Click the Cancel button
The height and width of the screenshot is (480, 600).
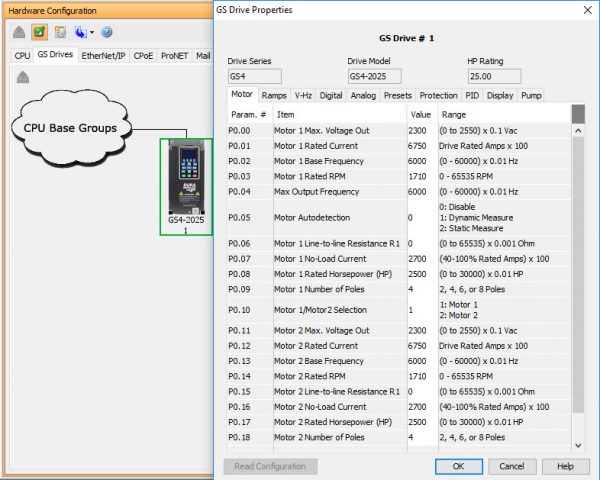512,466
